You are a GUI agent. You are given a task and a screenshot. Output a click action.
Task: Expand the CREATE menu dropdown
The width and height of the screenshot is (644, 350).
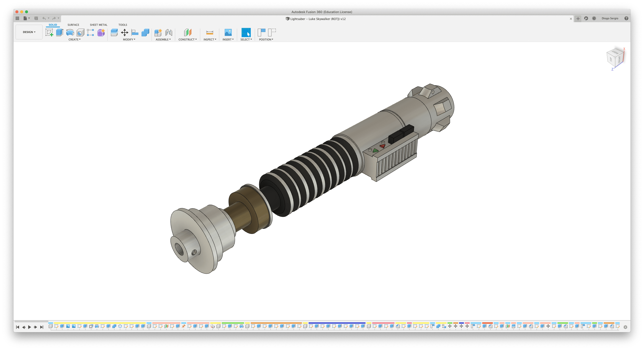pos(75,40)
